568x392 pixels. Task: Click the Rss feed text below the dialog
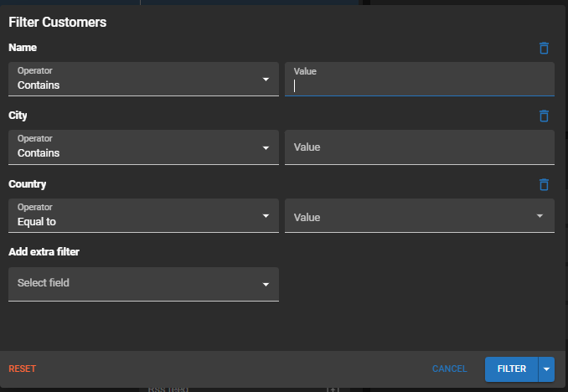168,389
